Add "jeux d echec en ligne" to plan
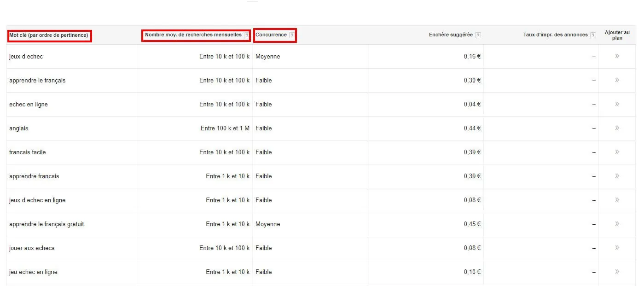 click(617, 200)
